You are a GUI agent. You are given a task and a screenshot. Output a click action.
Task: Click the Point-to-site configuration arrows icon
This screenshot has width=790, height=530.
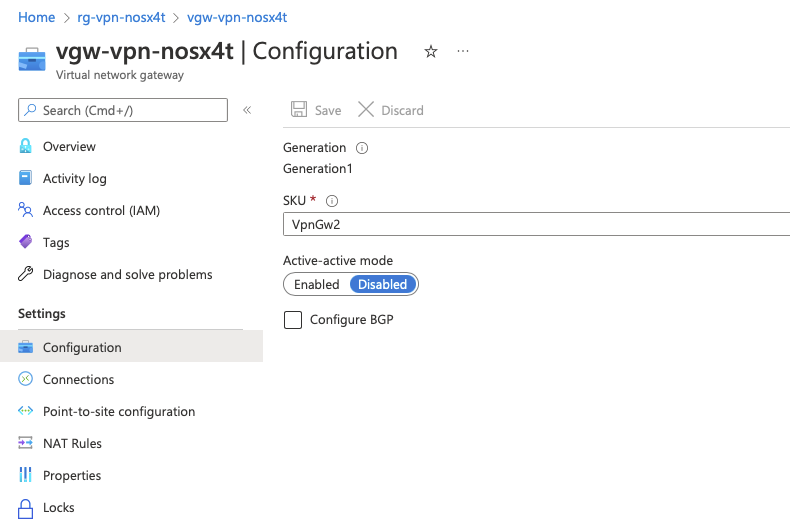tap(25, 411)
